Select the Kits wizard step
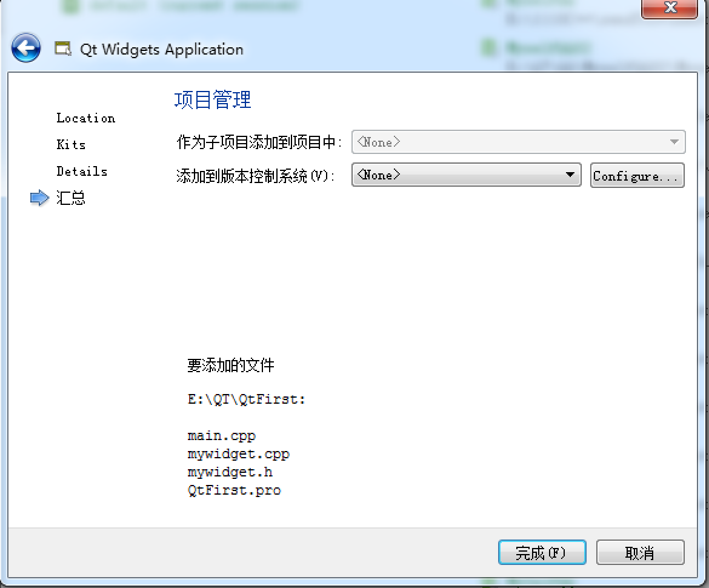The height and width of the screenshot is (588, 709). click(x=71, y=145)
